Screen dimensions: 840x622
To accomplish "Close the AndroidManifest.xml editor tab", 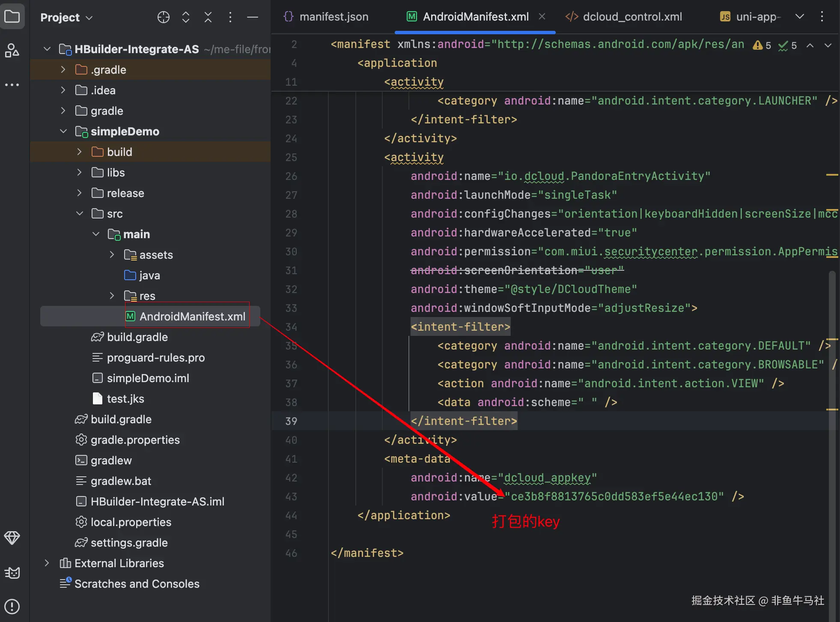I will [542, 16].
